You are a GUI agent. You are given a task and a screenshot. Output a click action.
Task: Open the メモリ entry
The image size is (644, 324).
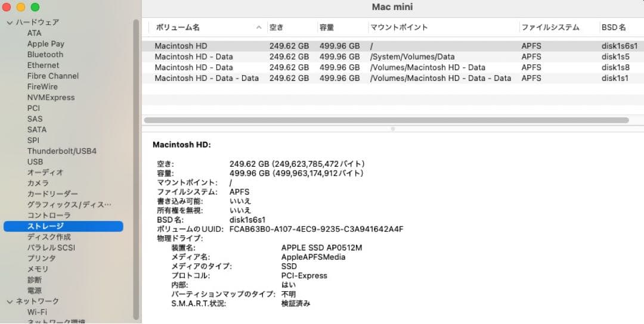coord(38,269)
